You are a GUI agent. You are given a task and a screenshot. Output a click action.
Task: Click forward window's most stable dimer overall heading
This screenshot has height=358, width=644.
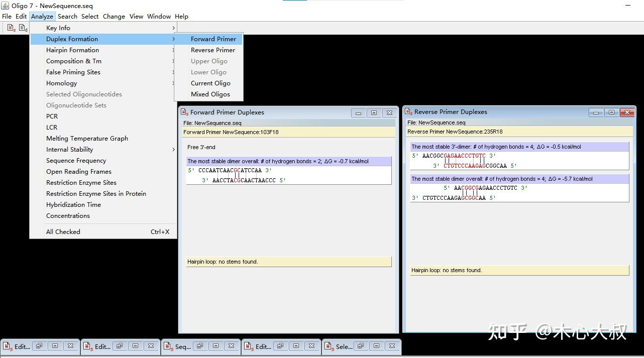[x=289, y=161]
